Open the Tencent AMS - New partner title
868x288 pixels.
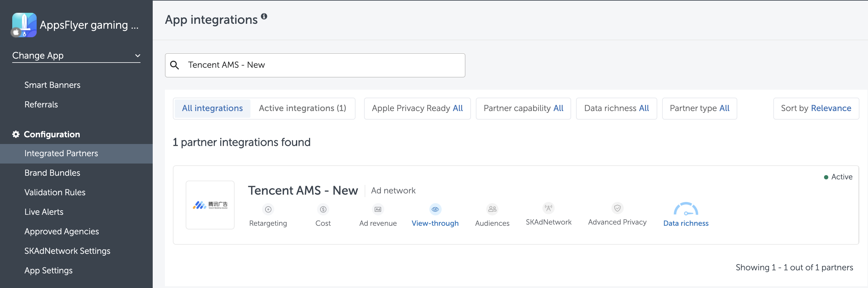coord(303,190)
